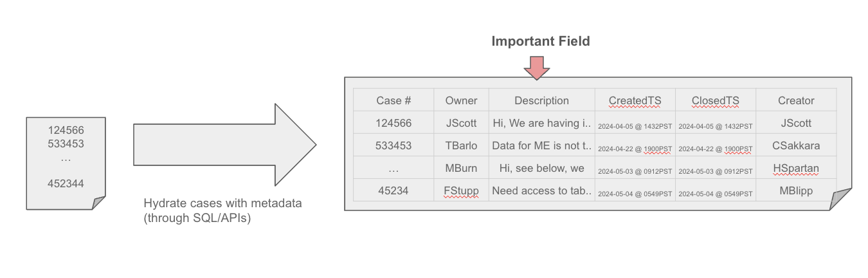This screenshot has height=278, width=868.
Task: Select the "Creator" column header
Action: point(796,100)
